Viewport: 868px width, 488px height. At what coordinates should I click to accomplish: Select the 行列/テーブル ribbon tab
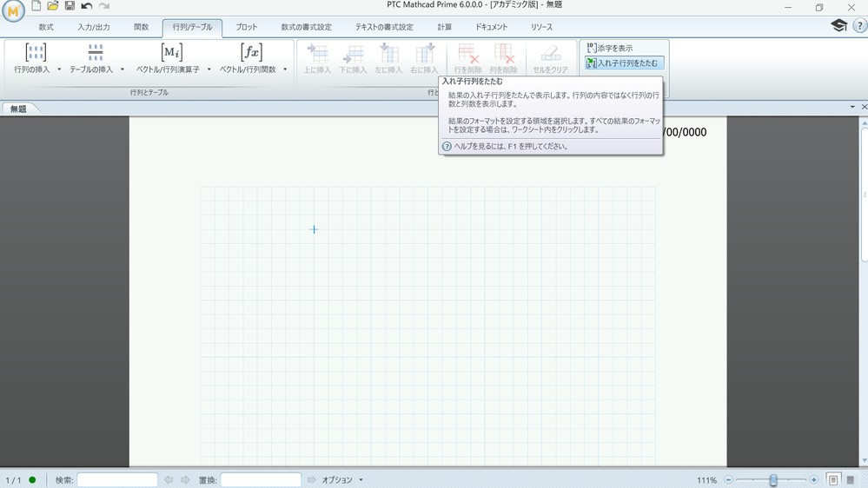tap(192, 28)
